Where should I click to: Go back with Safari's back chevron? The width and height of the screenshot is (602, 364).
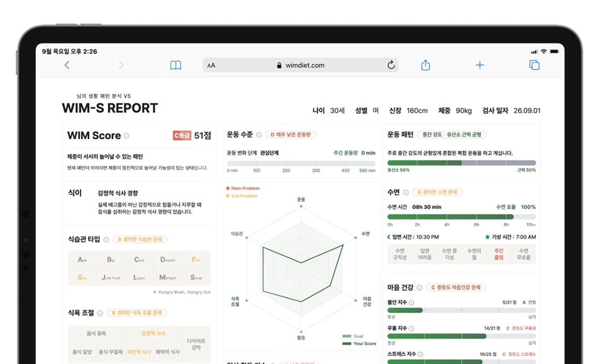point(67,65)
